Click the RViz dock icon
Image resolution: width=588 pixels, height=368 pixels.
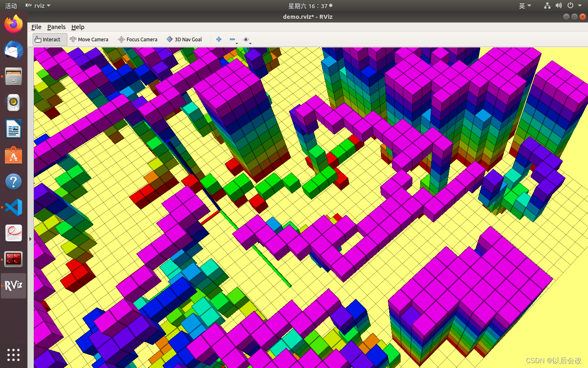pyautogui.click(x=13, y=285)
